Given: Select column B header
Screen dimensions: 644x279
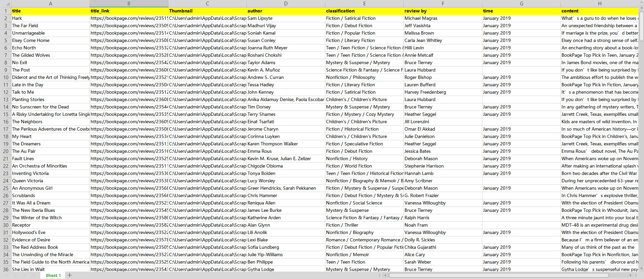Looking at the screenshot, I should coord(129,3).
